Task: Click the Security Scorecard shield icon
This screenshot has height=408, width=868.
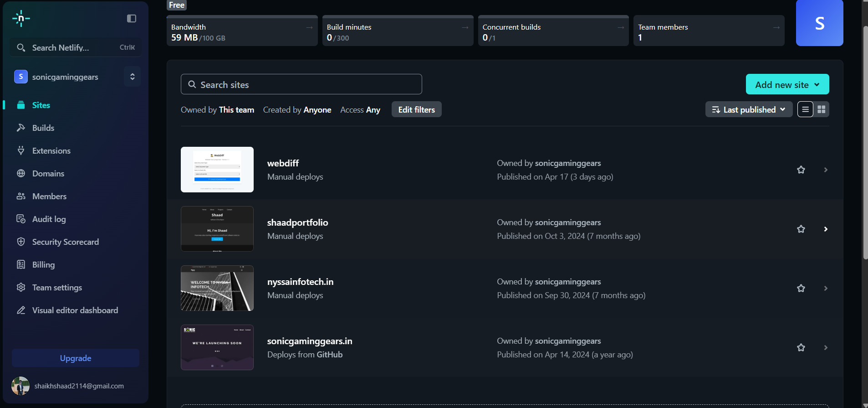Action: pos(21,242)
